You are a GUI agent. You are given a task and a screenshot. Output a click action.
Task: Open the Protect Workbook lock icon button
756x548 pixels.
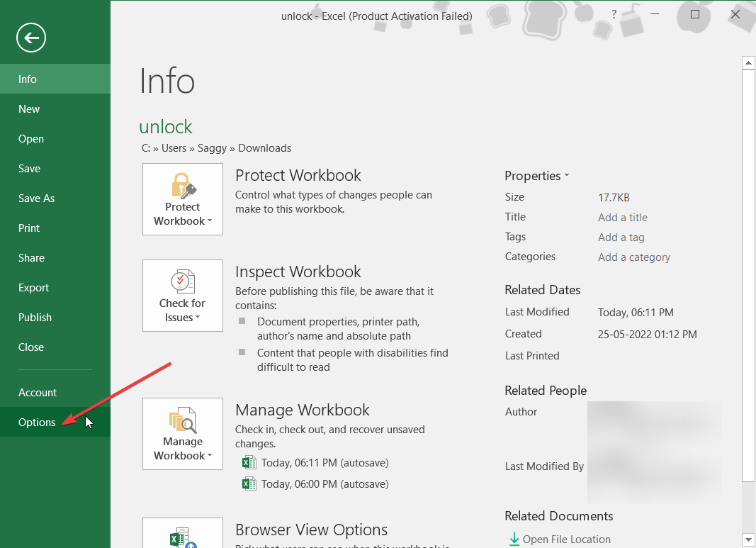coord(183,199)
